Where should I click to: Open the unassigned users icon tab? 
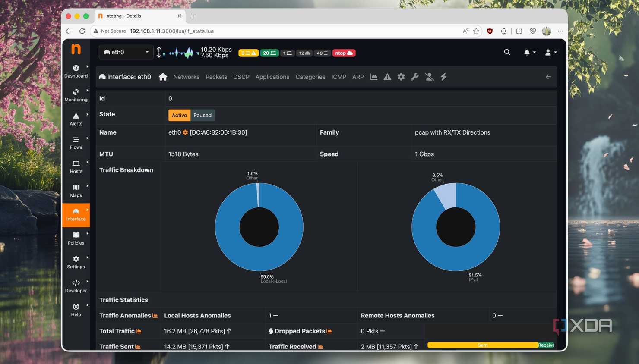click(429, 77)
